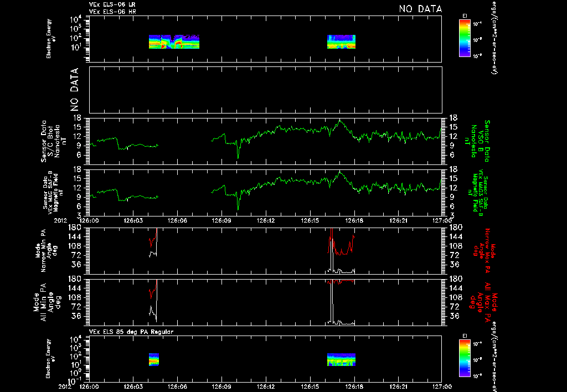Click the vertical "NO DATA" label beside empty panel

pos(74,90)
